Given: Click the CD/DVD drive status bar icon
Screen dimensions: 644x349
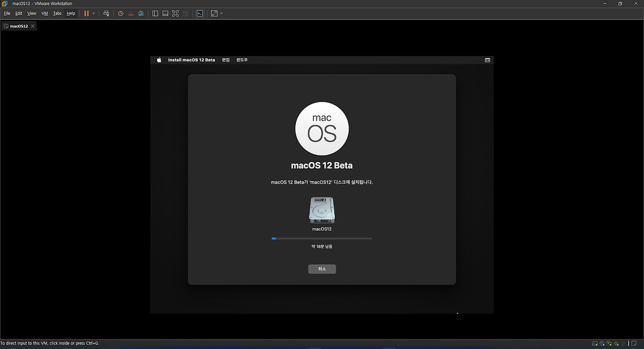Looking at the screenshot, I should (602, 343).
